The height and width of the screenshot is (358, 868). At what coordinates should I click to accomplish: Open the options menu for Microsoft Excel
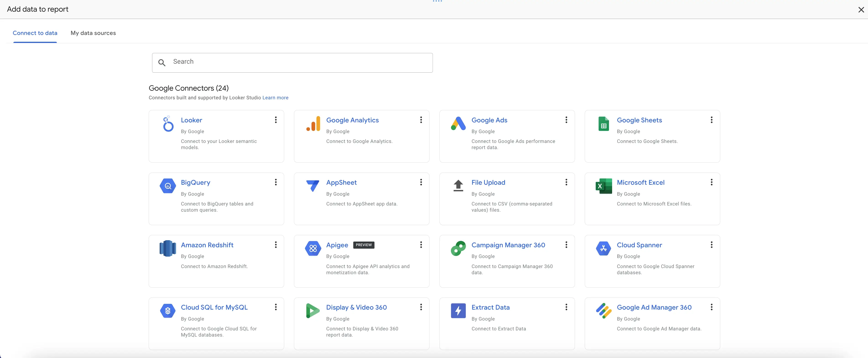click(711, 182)
